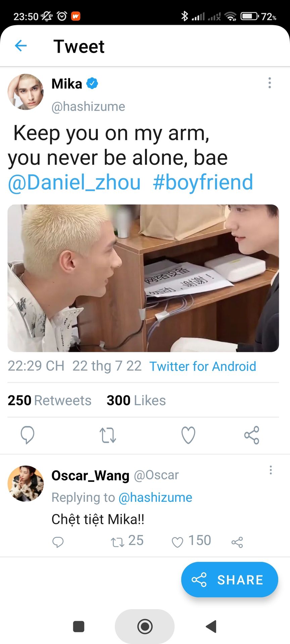Like Oscar_Wang's reply with heart icon
The image size is (290, 644).
click(178, 542)
